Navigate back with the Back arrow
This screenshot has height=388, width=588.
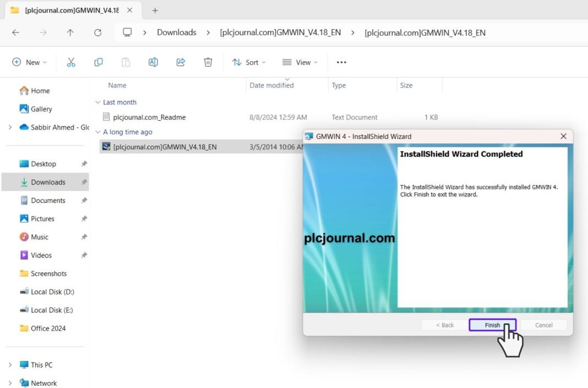coord(15,33)
